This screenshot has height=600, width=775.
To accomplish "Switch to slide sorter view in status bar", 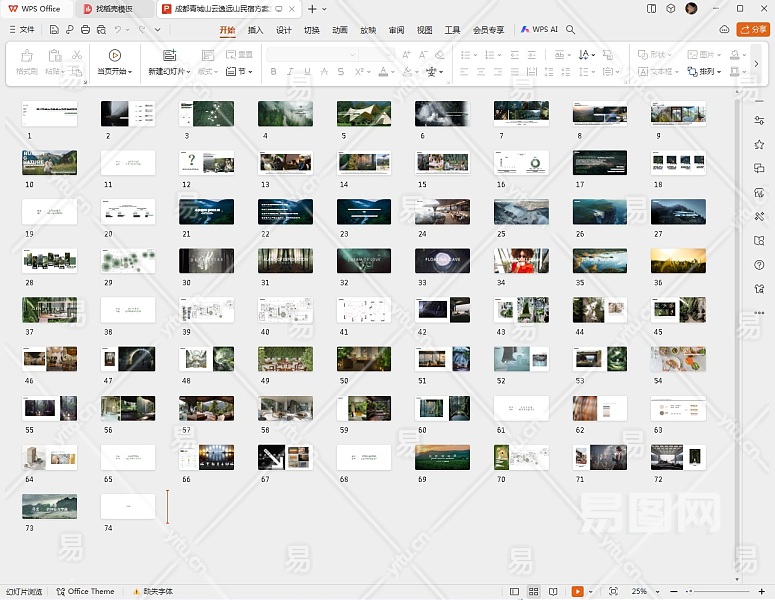I will (534, 592).
